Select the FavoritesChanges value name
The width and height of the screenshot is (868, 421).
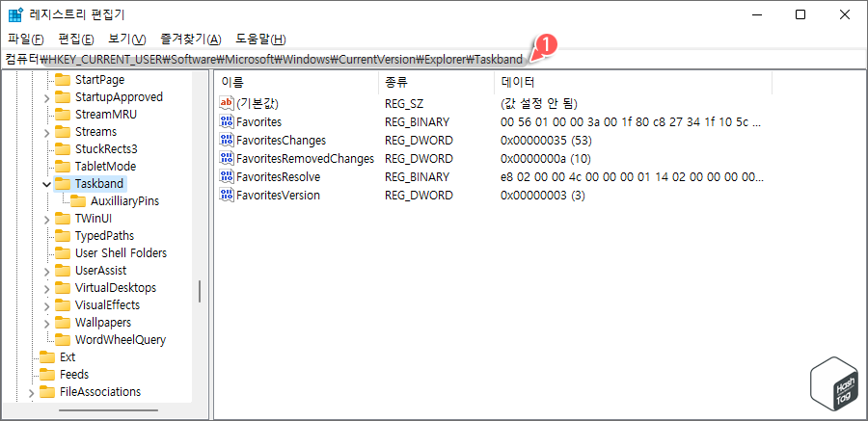click(x=282, y=140)
